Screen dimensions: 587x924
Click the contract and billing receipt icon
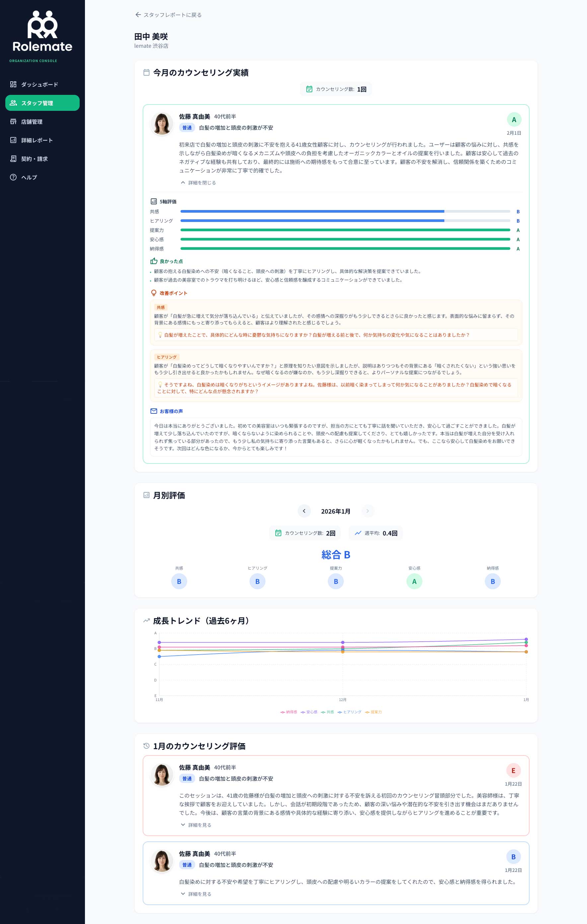pyautogui.click(x=13, y=159)
